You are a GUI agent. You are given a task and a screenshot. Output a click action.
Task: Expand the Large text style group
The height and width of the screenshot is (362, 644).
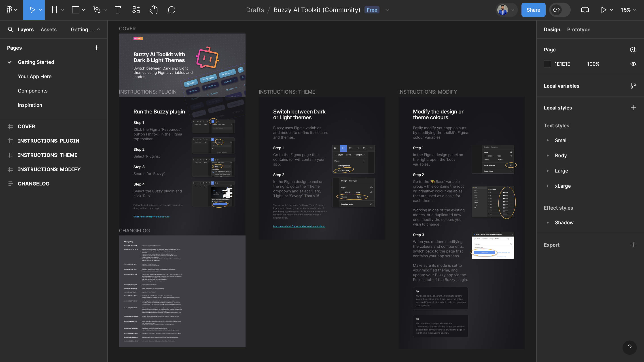(547, 171)
